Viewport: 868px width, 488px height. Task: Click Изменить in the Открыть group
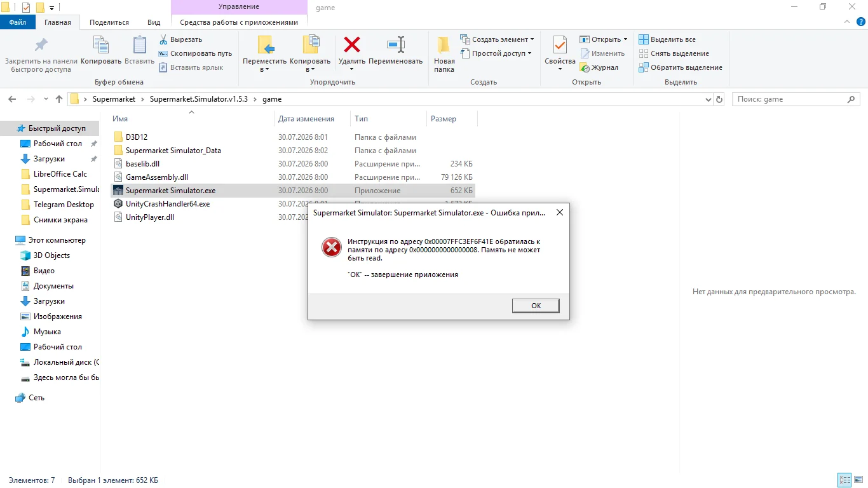pos(602,53)
